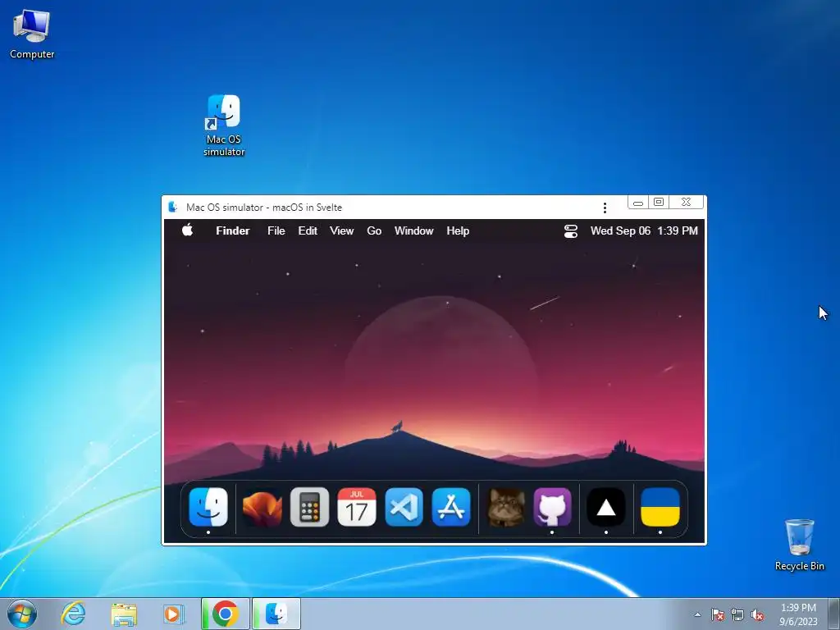Screen dimensions: 840x630
Task: Open the taskbar clock 1:39 PM
Action: [798, 614]
